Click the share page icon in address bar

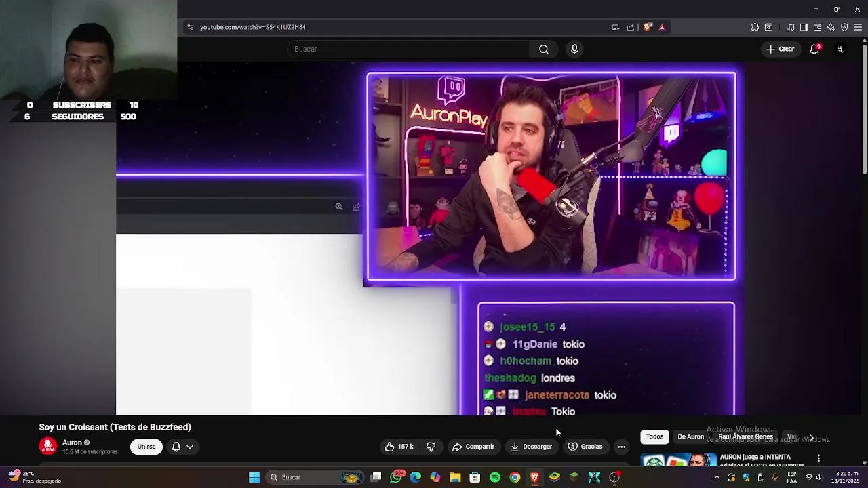[631, 27]
